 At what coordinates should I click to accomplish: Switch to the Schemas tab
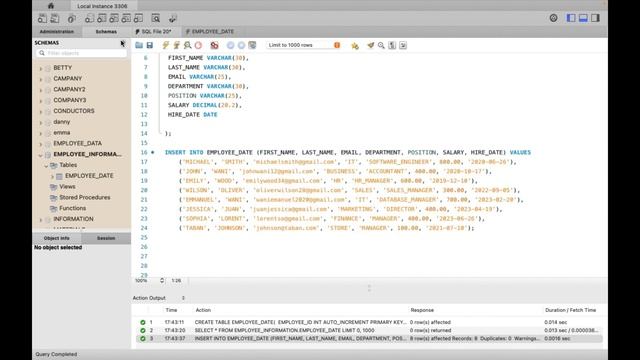(106, 31)
